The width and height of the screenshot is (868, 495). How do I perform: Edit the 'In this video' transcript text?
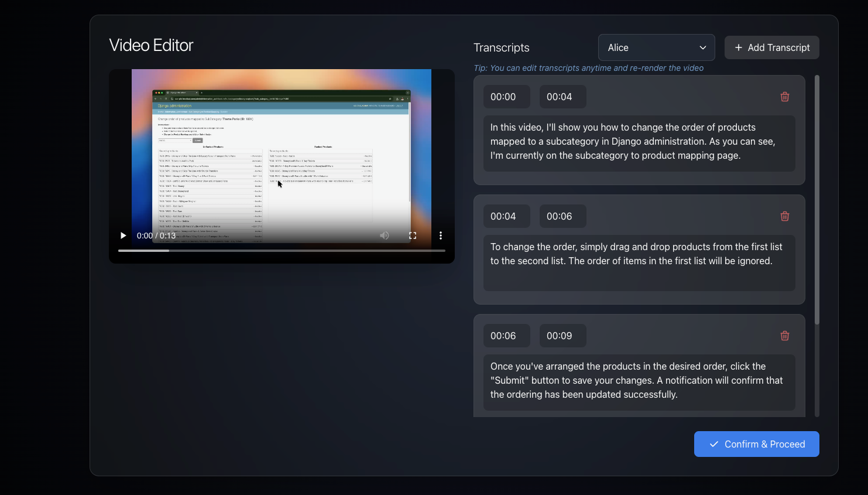(x=639, y=144)
